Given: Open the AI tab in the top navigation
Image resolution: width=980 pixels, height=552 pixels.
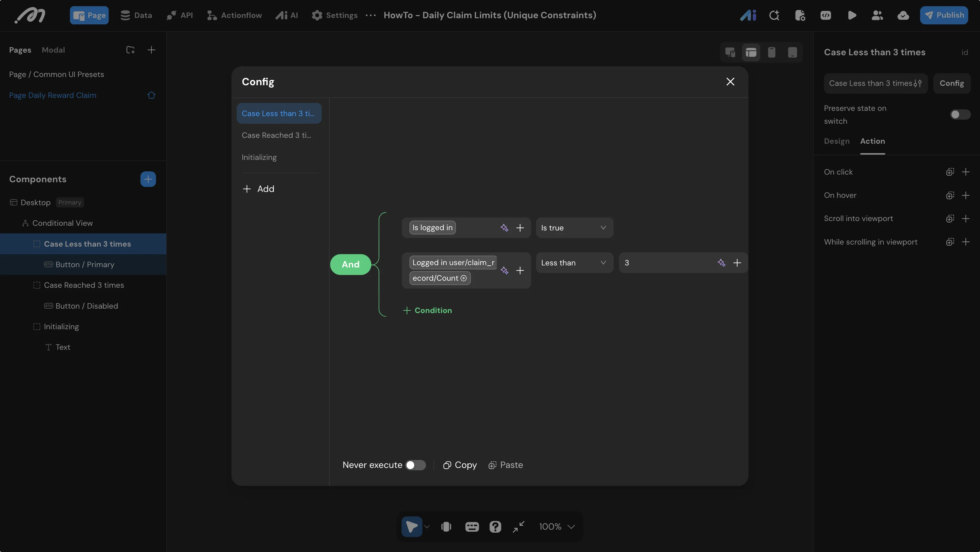Looking at the screenshot, I should click(286, 15).
